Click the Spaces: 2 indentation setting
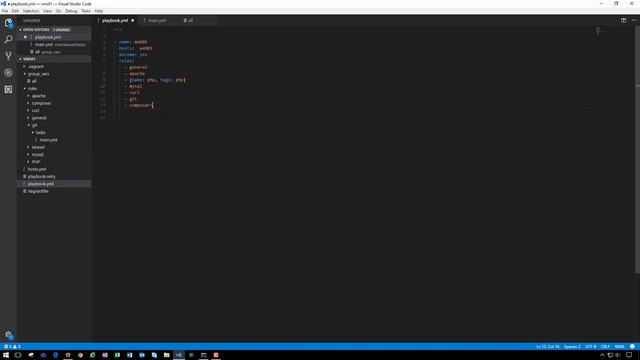Viewport: 640px width, 360px height. [572, 347]
